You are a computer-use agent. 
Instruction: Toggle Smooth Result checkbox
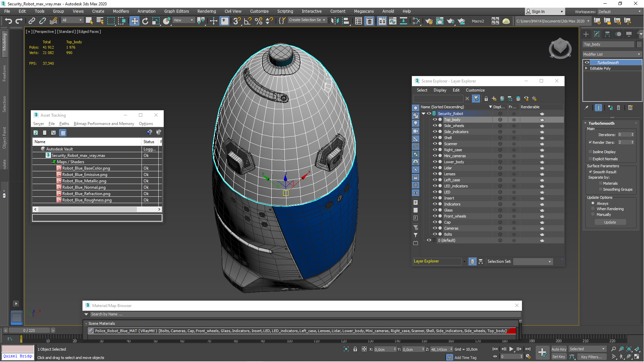pyautogui.click(x=591, y=172)
